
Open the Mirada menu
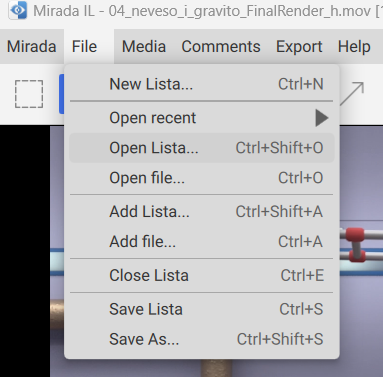coord(32,46)
